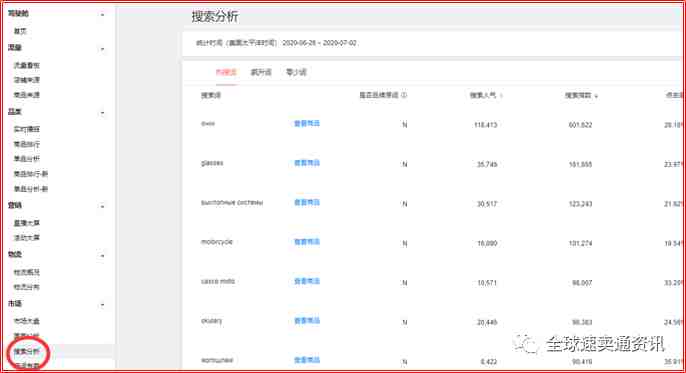Collapse the 品类 sidebar section
This screenshot has width=686, height=373.
coord(102,113)
